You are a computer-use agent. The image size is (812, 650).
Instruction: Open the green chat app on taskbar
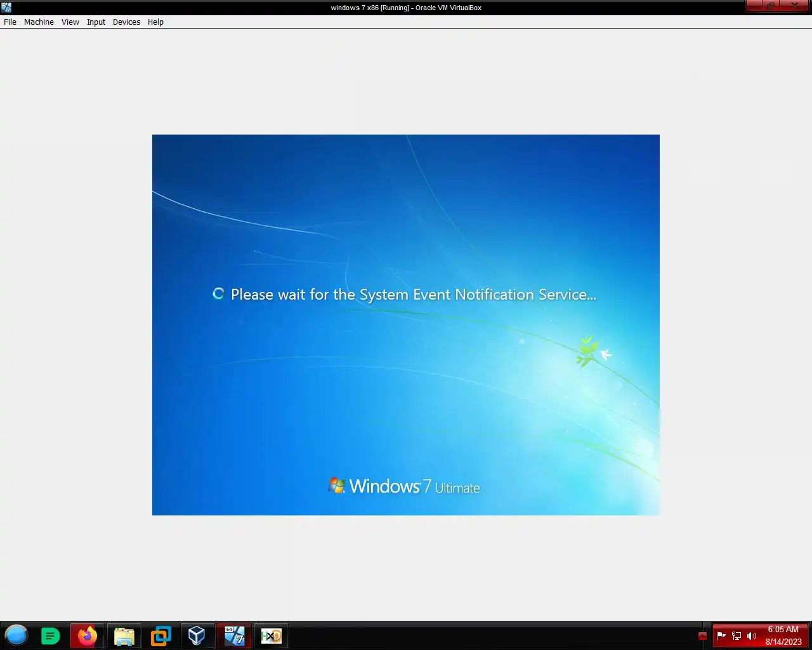[x=50, y=635]
